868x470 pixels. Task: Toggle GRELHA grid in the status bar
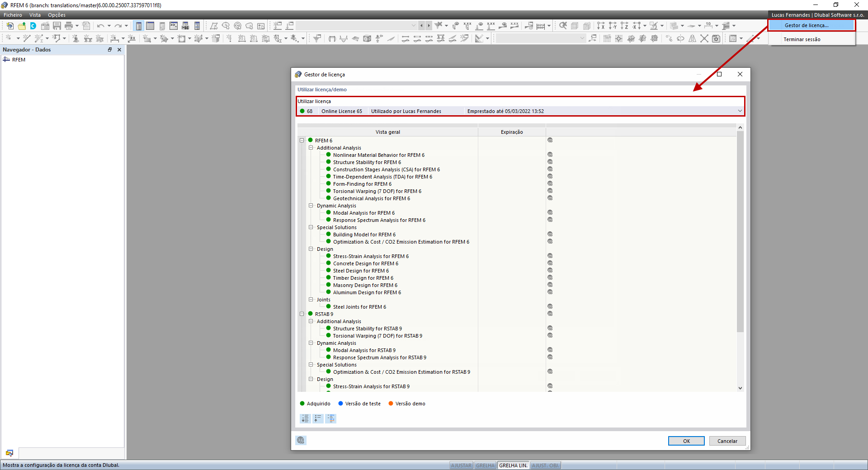[x=485, y=465]
